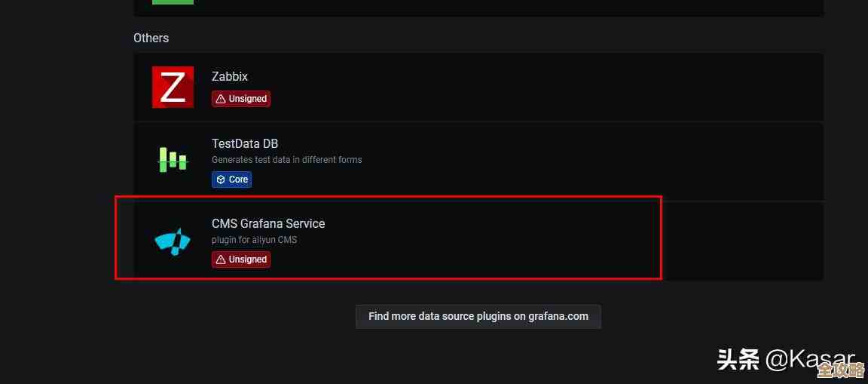Click the red Zabbix logo icon
Image resolution: width=868 pixels, height=384 pixels.
pos(173,87)
